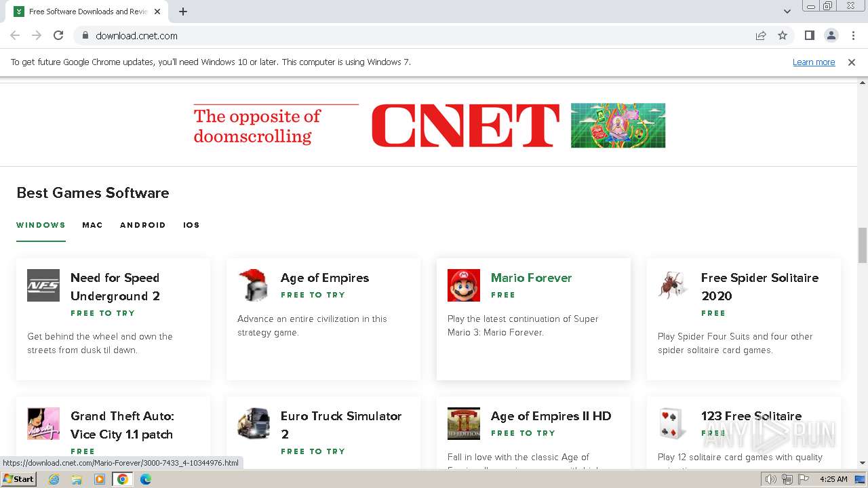This screenshot has height=488, width=868.
Task: Go forward to the next page
Action: click(x=37, y=35)
